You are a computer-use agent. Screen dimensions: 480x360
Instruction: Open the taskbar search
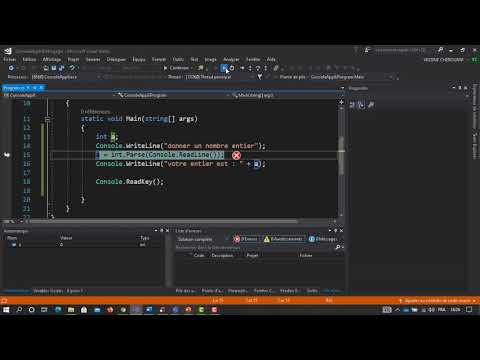tap(19, 310)
